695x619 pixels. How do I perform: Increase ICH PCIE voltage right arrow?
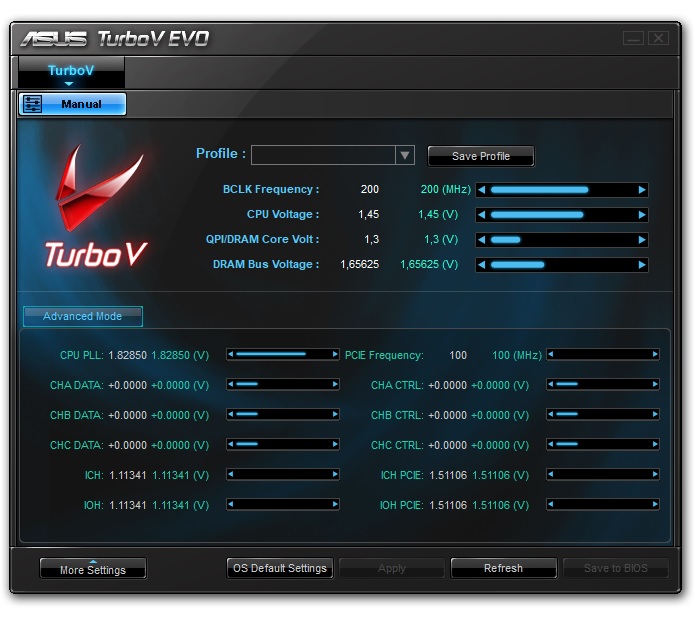pyautogui.click(x=655, y=475)
